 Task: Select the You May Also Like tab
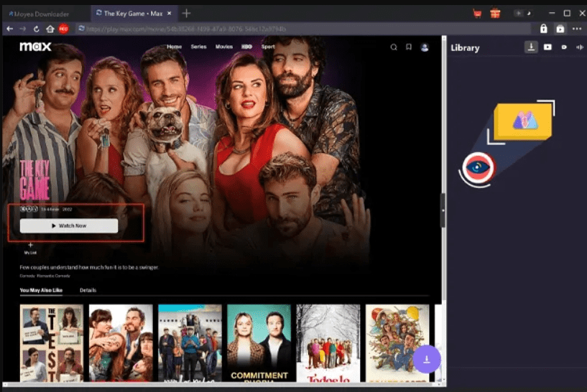41,290
